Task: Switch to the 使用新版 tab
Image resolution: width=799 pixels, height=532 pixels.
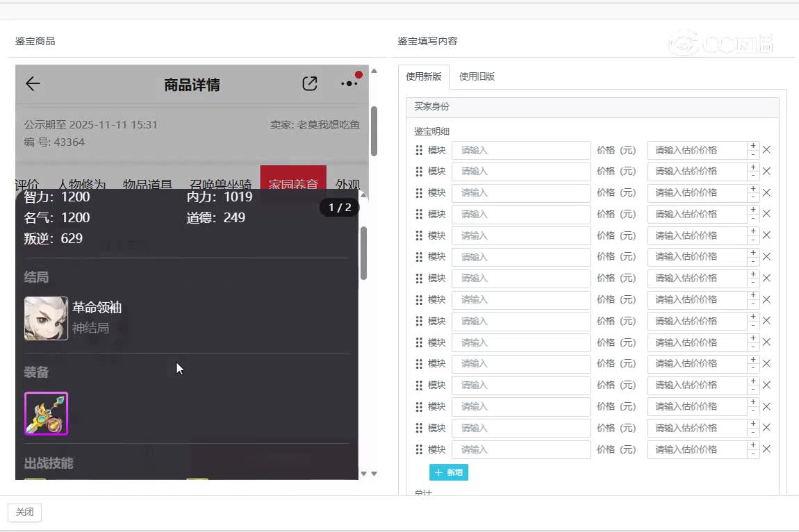Action: point(423,76)
